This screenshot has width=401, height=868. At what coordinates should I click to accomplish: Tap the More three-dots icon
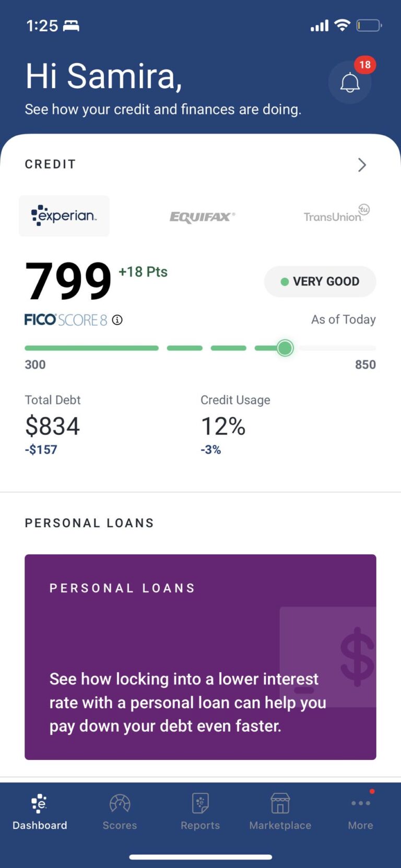(360, 803)
